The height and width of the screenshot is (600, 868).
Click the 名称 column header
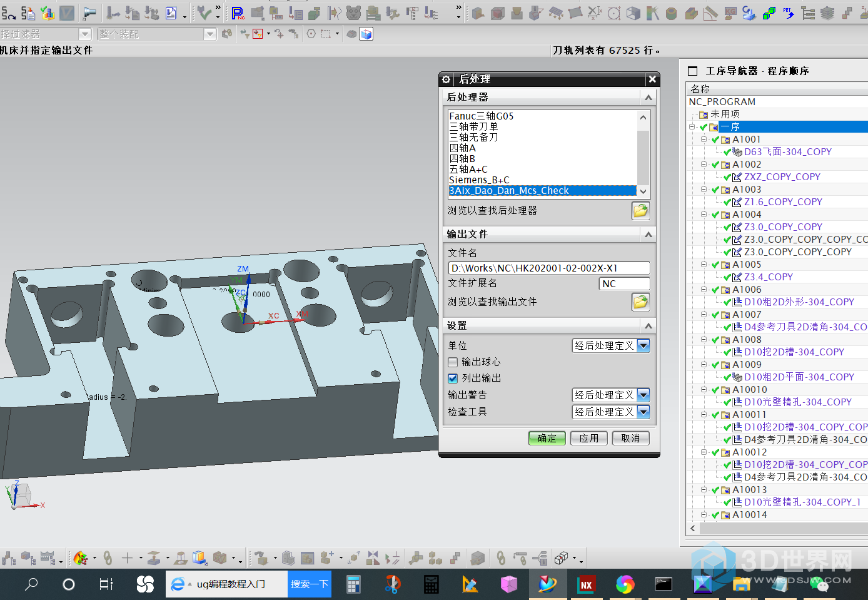pyautogui.click(x=777, y=89)
